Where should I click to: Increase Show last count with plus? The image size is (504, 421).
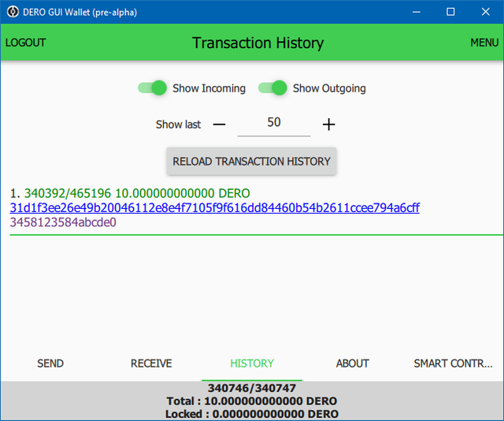coord(329,125)
